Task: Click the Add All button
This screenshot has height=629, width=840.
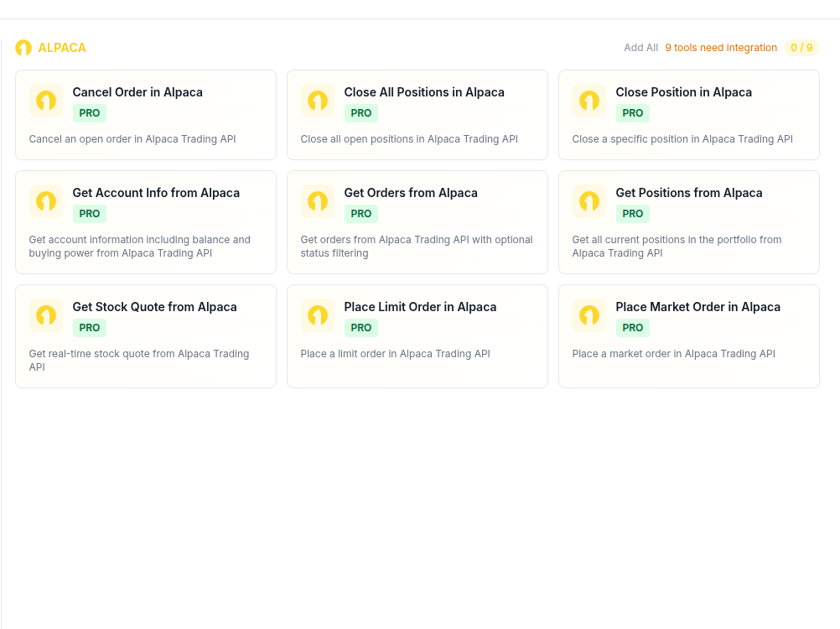Action: tap(640, 48)
